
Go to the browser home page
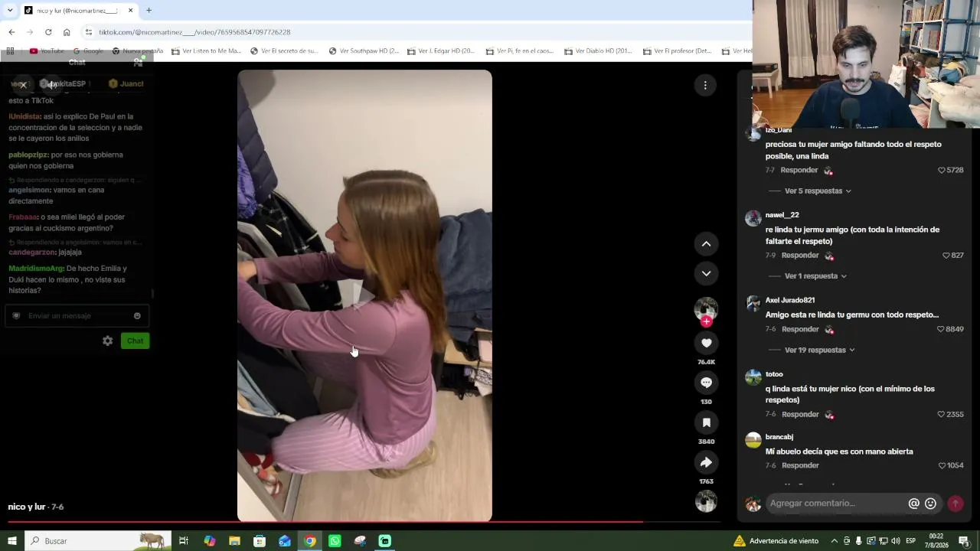[67, 32]
